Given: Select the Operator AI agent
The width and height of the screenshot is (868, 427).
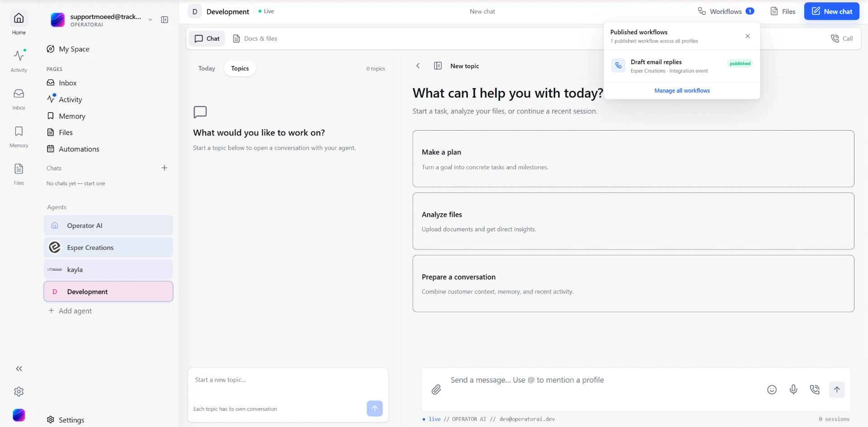Looking at the screenshot, I should tap(108, 225).
